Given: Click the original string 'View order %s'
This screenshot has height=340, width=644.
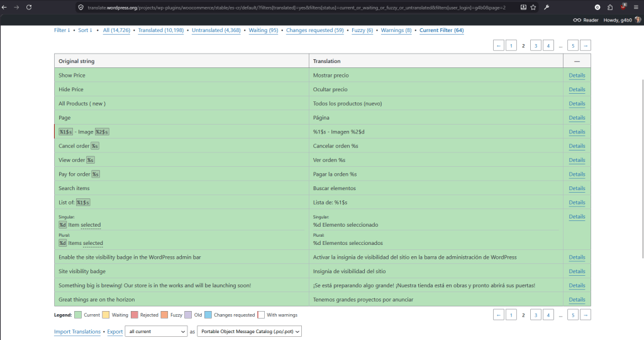Looking at the screenshot, I should pos(76,160).
